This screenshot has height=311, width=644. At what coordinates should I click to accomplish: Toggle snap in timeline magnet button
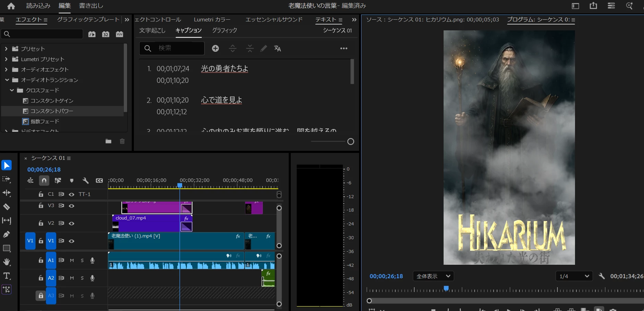44,181
